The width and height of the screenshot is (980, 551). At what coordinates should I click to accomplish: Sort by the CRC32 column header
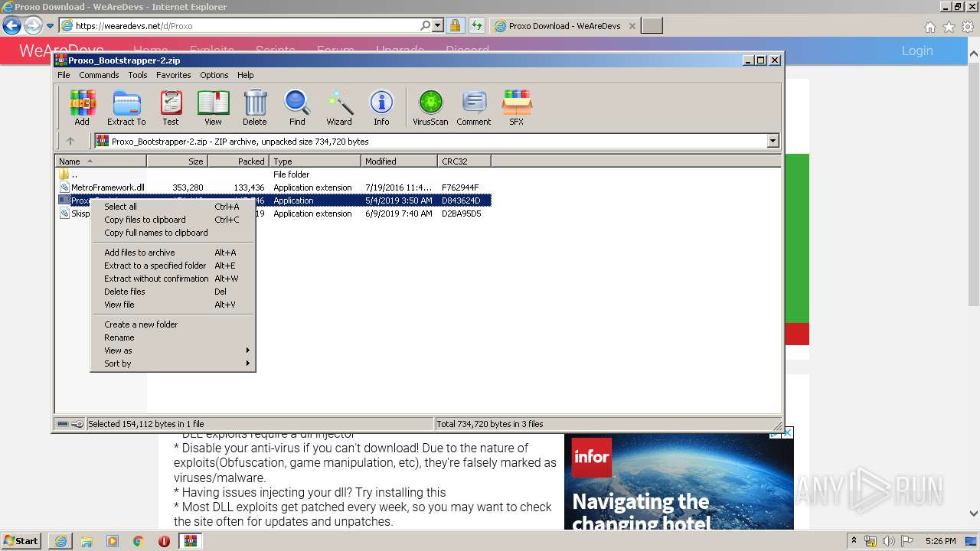click(464, 161)
